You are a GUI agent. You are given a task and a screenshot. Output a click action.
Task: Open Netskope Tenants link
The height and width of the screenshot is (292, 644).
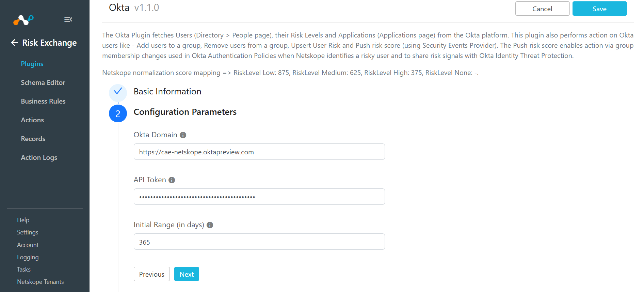(x=41, y=282)
